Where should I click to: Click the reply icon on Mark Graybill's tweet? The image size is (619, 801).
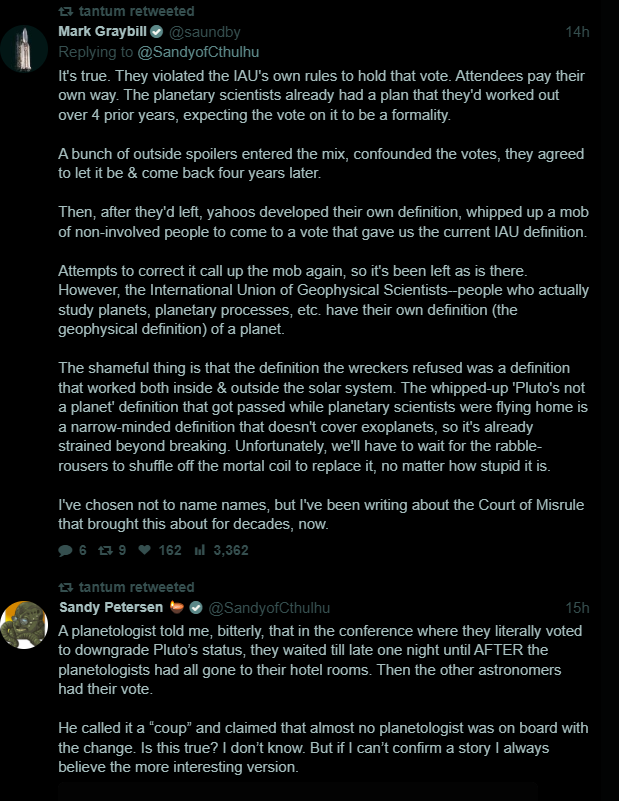pos(66,550)
